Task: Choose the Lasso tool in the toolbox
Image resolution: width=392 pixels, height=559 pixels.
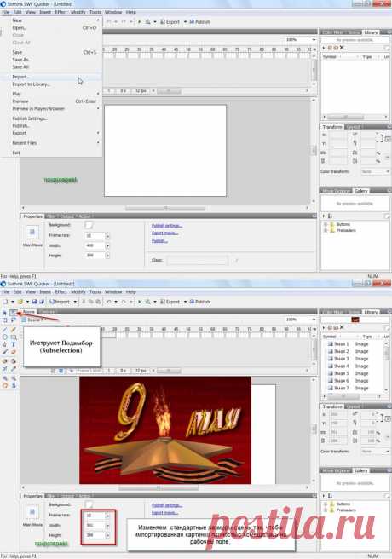Action: (14, 320)
